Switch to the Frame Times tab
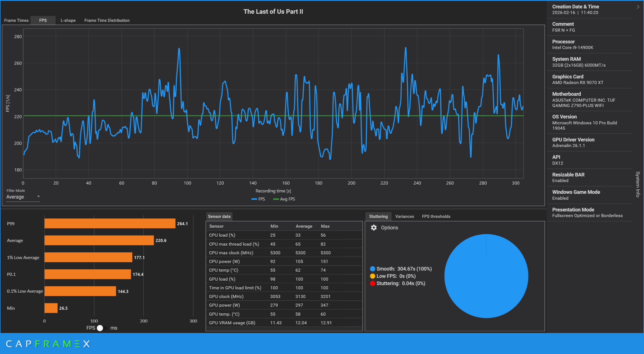The height and width of the screenshot is (354, 644). coord(16,20)
